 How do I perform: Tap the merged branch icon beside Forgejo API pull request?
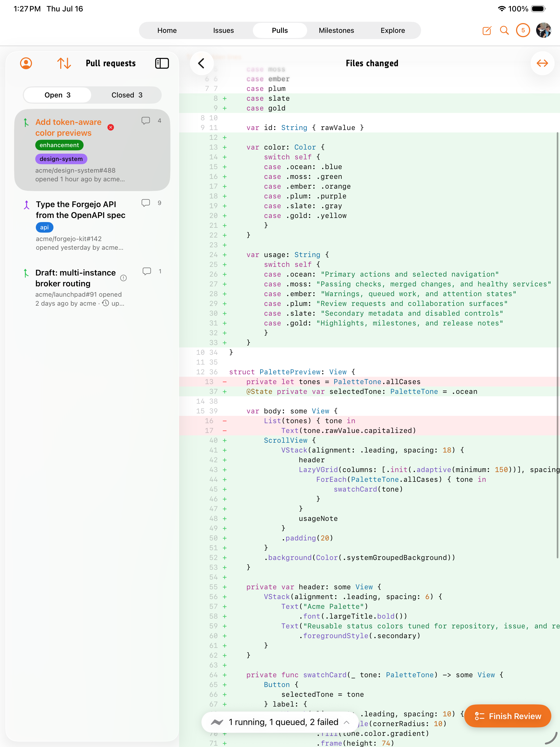click(27, 205)
